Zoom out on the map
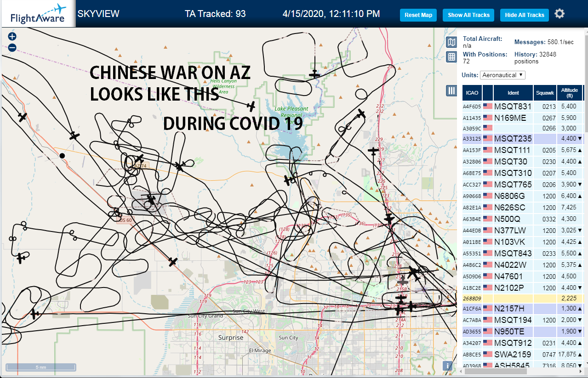Viewport: 588px width, 378px height. tap(12, 47)
